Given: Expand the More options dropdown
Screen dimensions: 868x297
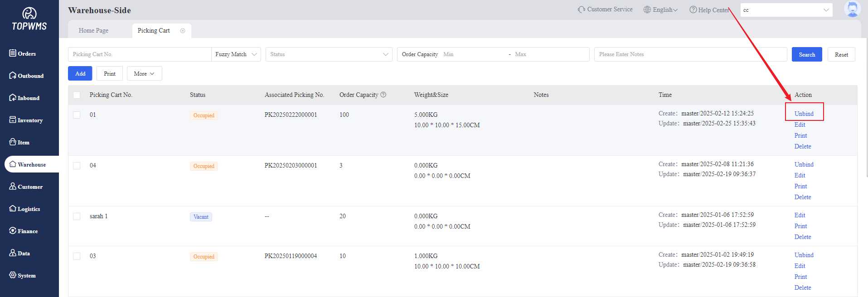Looking at the screenshot, I should pos(144,74).
